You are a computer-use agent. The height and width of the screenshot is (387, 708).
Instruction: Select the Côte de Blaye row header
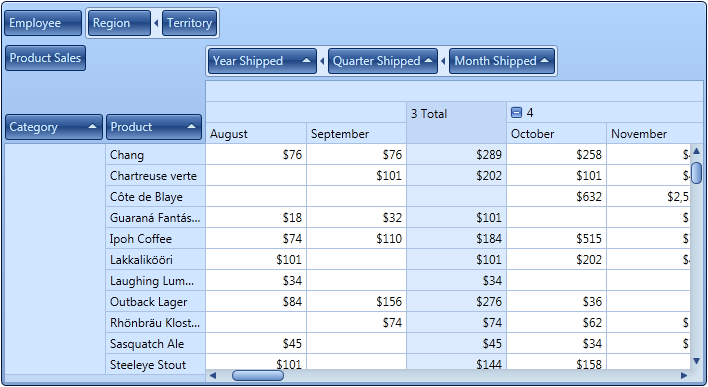coord(155,197)
